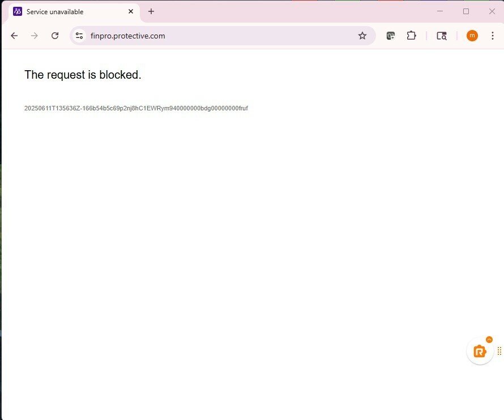Click the floating orange R widget

[480, 352]
